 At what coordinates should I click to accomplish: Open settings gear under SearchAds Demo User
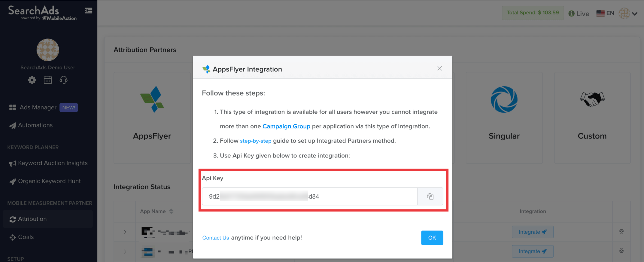coord(32,80)
